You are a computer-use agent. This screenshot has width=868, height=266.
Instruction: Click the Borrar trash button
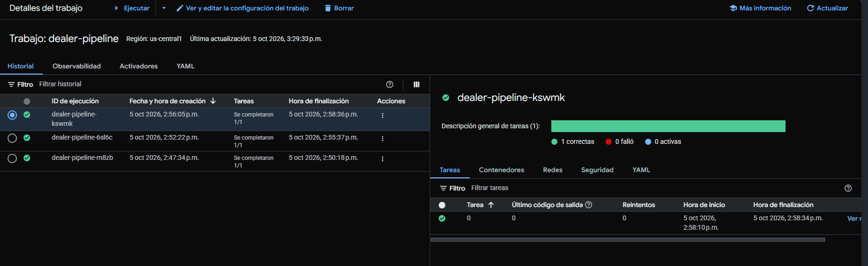(x=339, y=8)
